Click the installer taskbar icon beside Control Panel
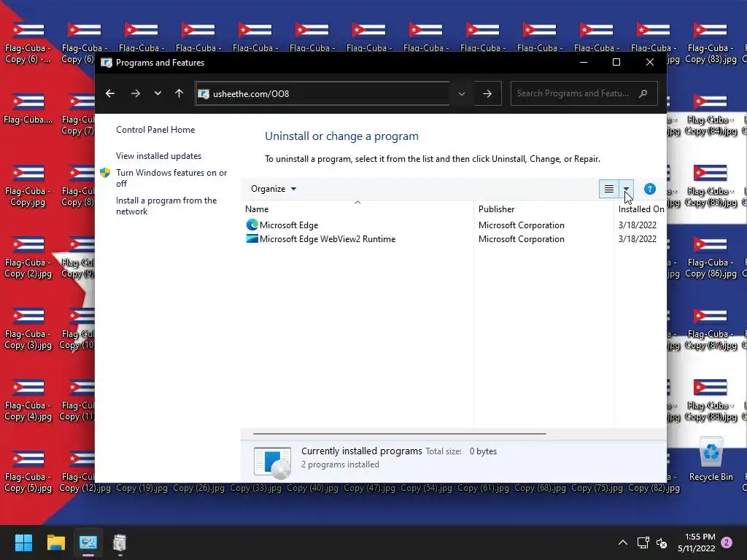The width and height of the screenshot is (747, 560). point(120,542)
